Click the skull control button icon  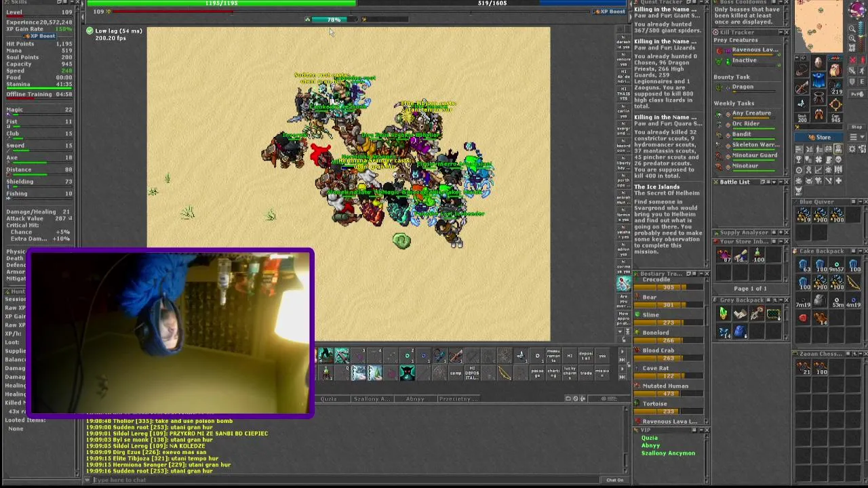click(x=839, y=159)
